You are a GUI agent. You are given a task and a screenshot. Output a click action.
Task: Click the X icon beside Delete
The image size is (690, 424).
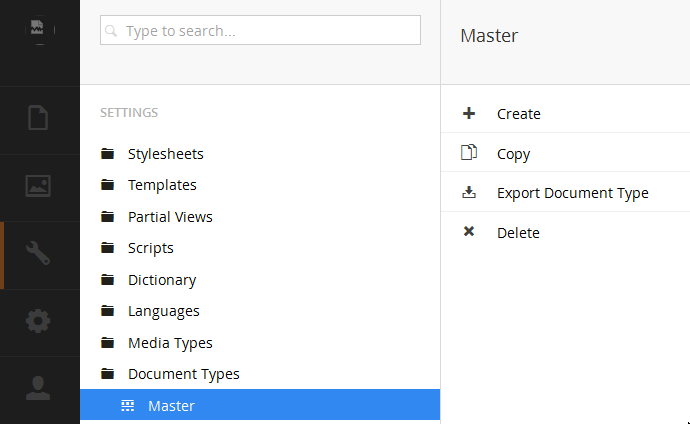click(469, 231)
